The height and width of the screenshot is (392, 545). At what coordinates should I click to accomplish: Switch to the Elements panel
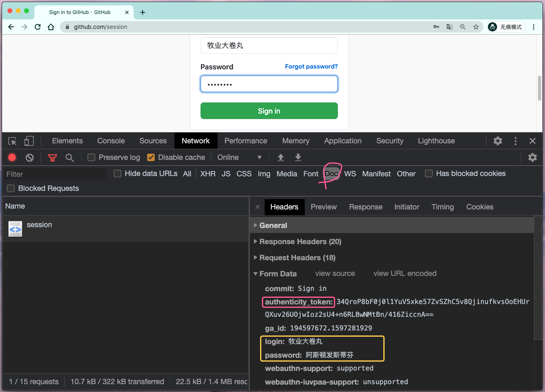pos(67,141)
